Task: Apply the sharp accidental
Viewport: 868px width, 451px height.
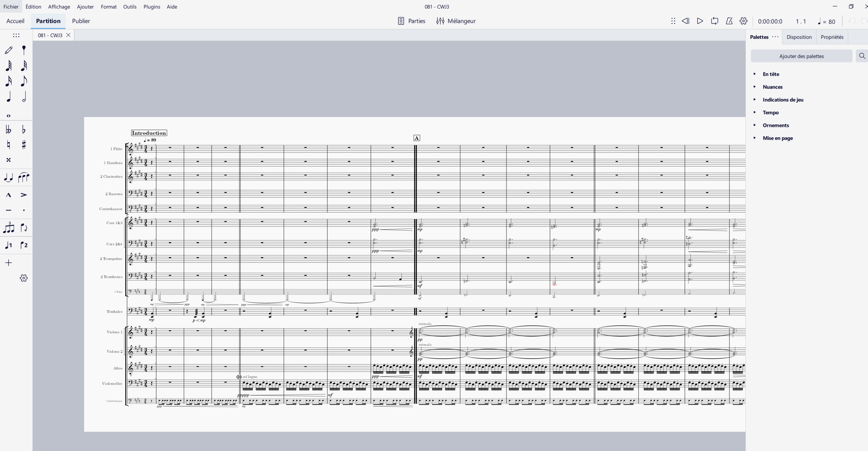Action: [24, 145]
